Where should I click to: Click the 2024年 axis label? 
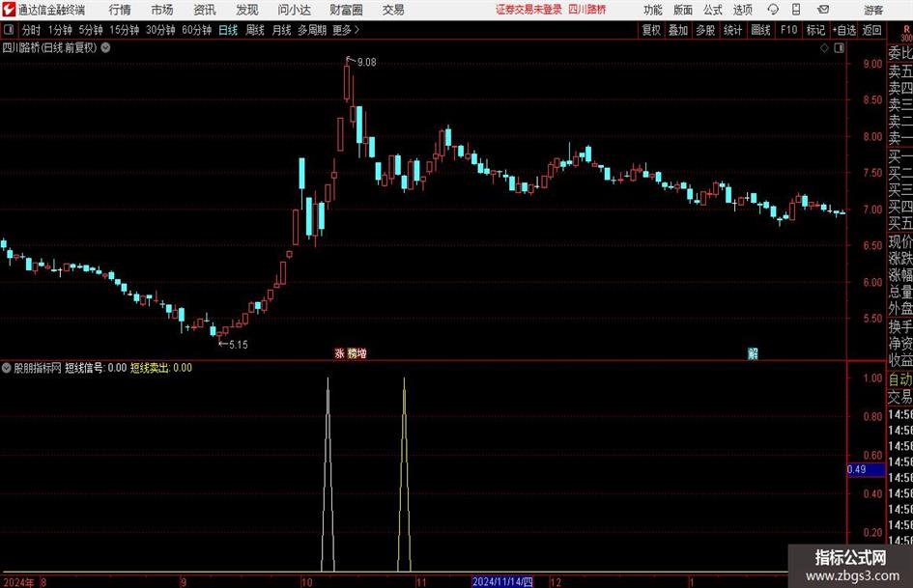pos(18,582)
